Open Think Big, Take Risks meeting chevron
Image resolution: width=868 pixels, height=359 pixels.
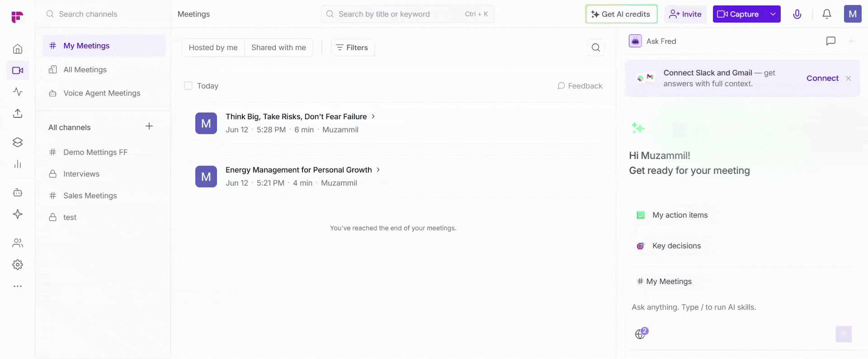point(373,117)
